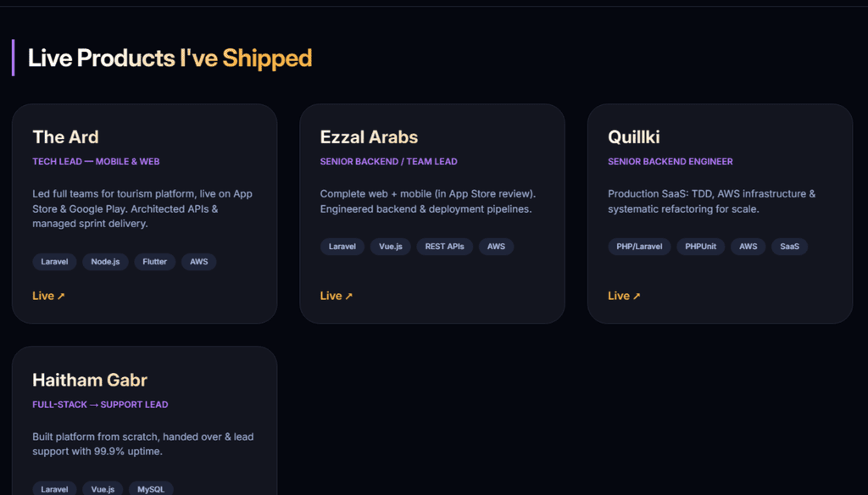Click the Tech Lead — Mobile & Web label
Screen dimensions: 868x495
pos(96,162)
